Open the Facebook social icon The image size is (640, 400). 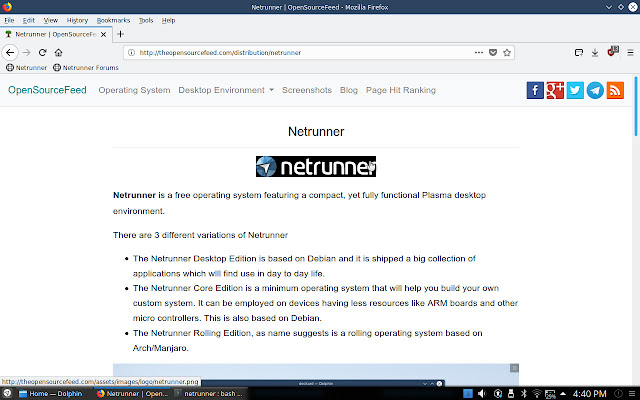pyautogui.click(x=535, y=90)
